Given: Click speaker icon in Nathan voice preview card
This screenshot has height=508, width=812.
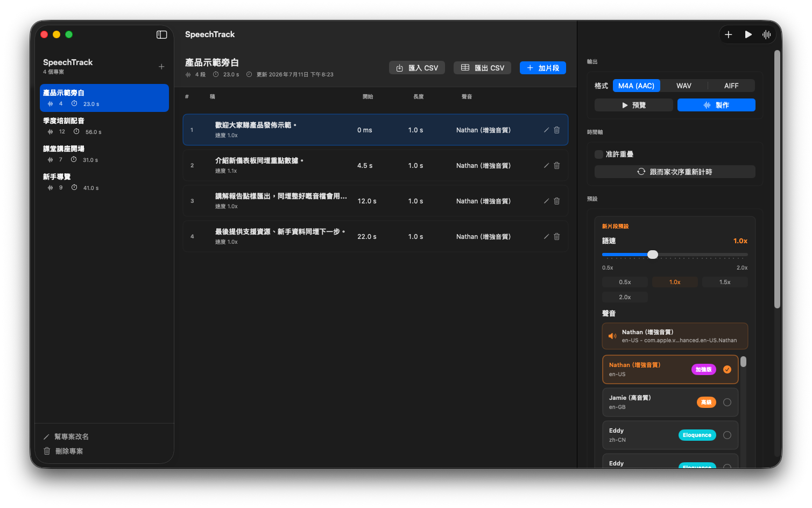Looking at the screenshot, I should tap(612, 336).
